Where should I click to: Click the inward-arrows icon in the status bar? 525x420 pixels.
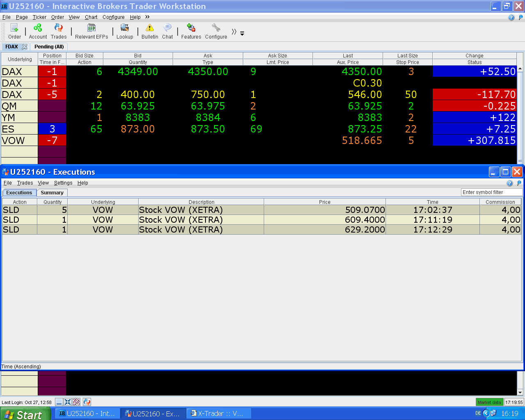pos(68,402)
